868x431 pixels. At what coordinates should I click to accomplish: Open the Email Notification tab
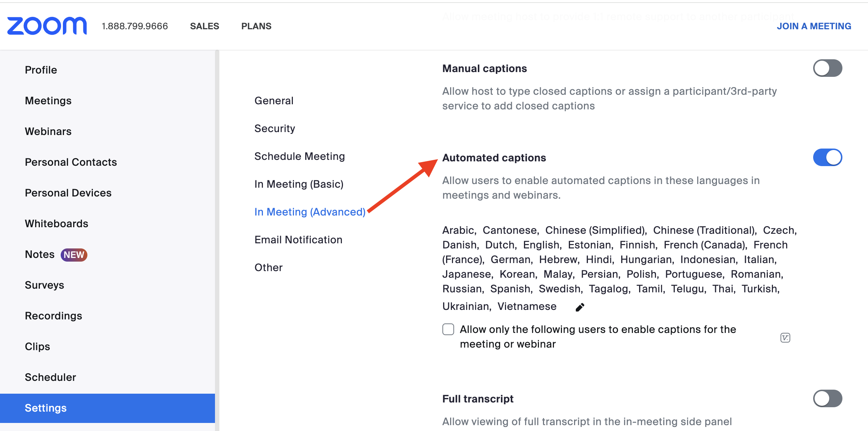pyautogui.click(x=298, y=240)
